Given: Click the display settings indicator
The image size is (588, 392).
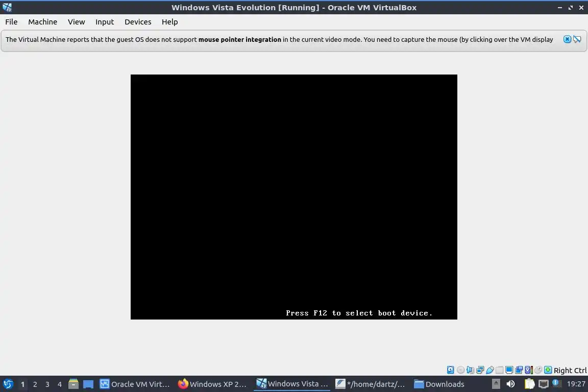Looking at the screenshot, I should (x=509, y=370).
